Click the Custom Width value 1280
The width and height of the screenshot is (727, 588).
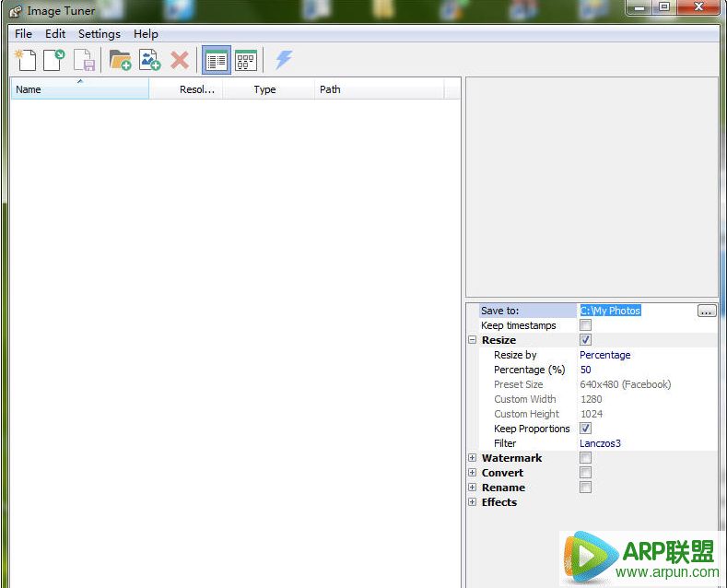(592, 399)
